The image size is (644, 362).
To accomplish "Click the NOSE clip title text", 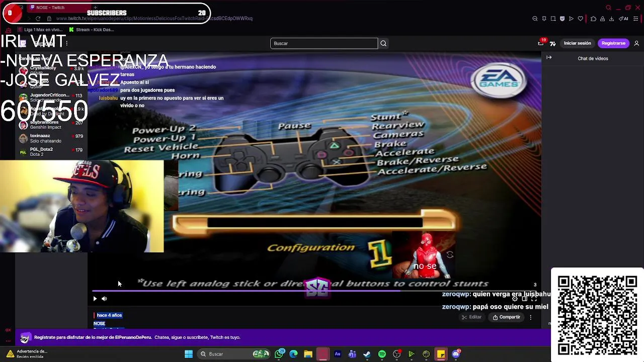I will point(99,323).
